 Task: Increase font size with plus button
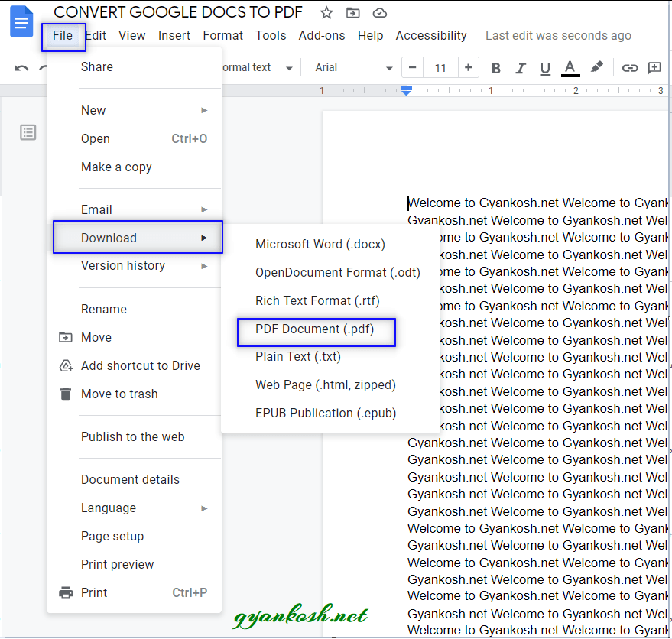[469, 67]
